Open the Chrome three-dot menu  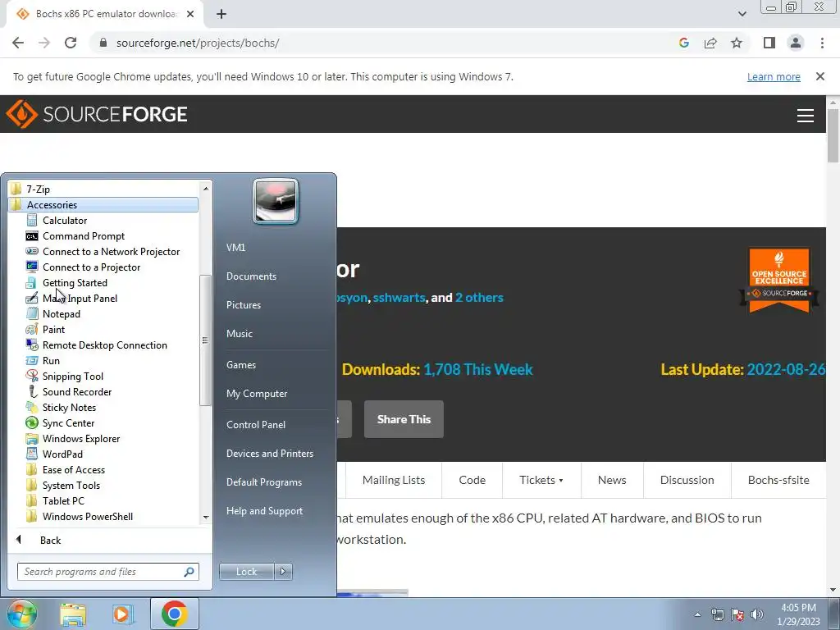coord(822,43)
